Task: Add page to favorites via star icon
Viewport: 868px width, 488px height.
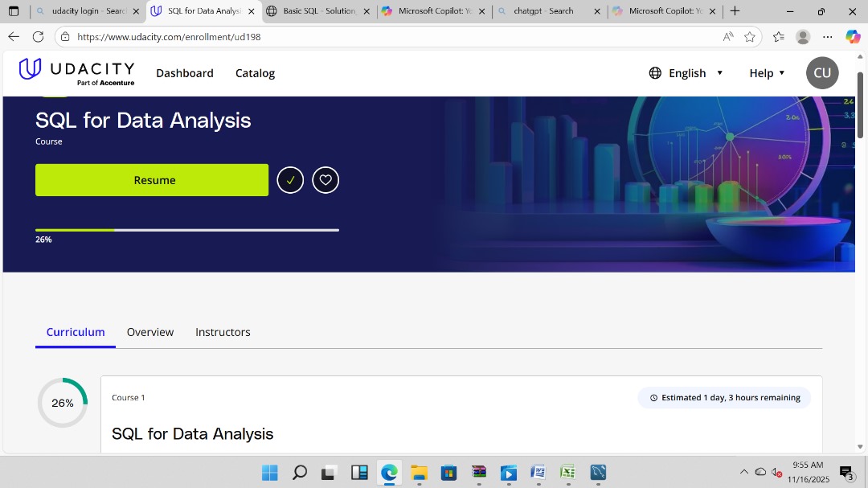Action: [x=750, y=37]
